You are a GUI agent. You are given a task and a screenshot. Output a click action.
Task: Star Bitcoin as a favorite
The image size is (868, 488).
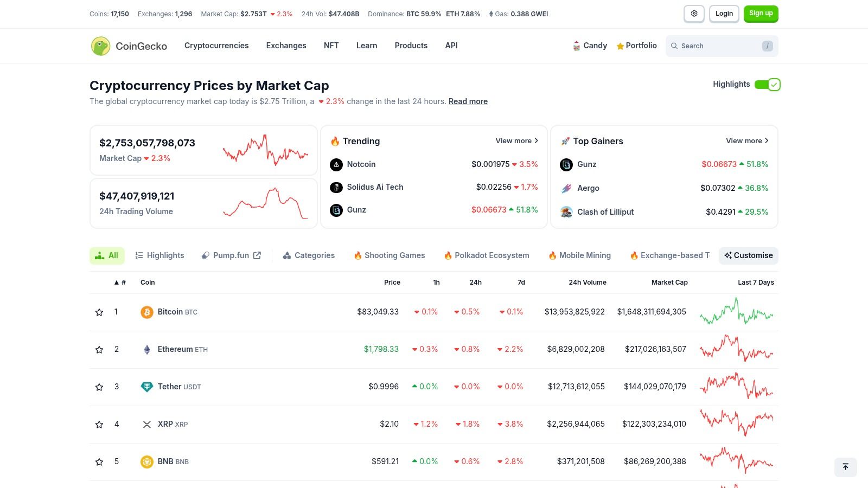point(99,312)
